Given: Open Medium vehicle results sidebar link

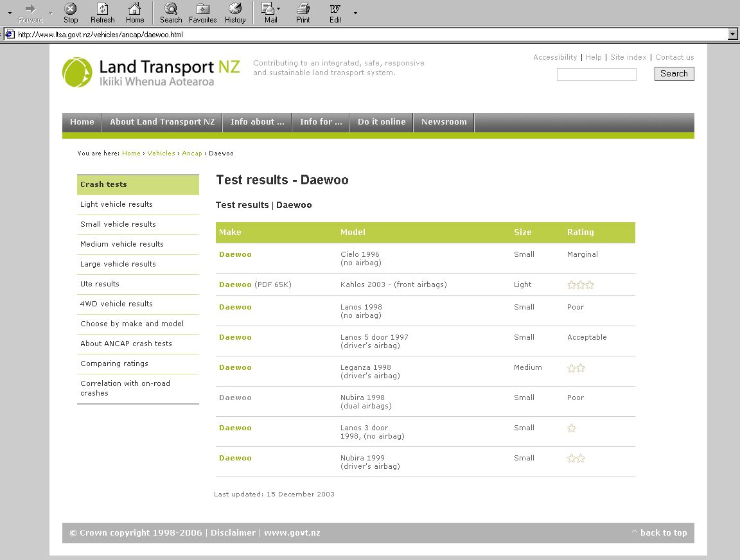Looking at the screenshot, I should (x=122, y=244).
